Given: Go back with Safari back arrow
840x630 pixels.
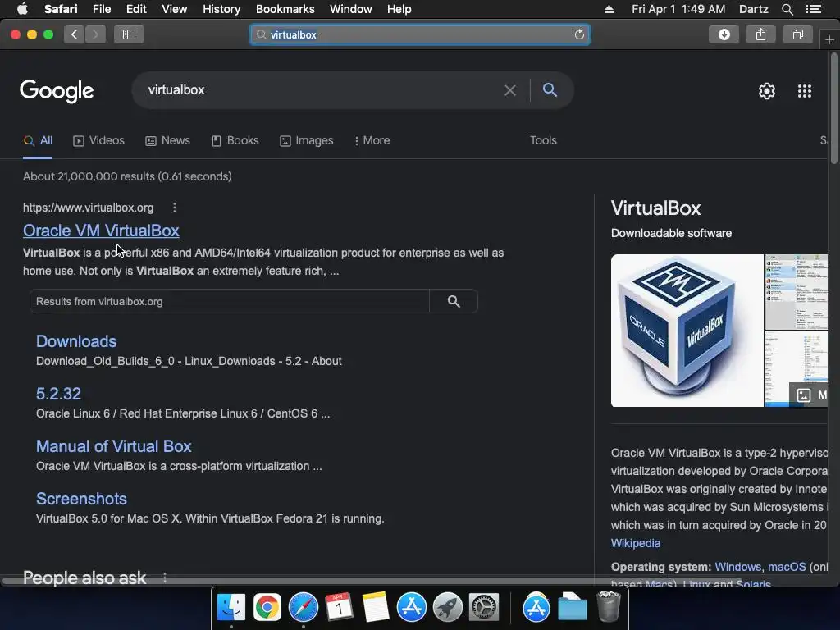Looking at the screenshot, I should 75,34.
